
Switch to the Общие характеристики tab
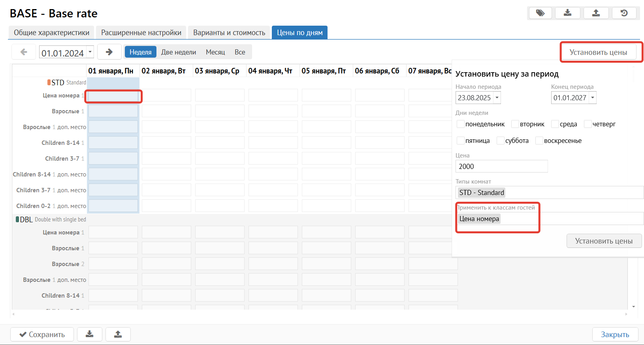(51, 33)
